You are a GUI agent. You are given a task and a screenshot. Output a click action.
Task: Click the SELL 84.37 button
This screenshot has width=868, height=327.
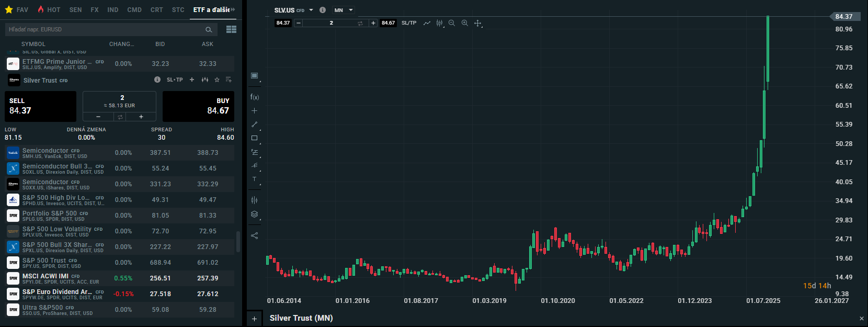tap(40, 106)
